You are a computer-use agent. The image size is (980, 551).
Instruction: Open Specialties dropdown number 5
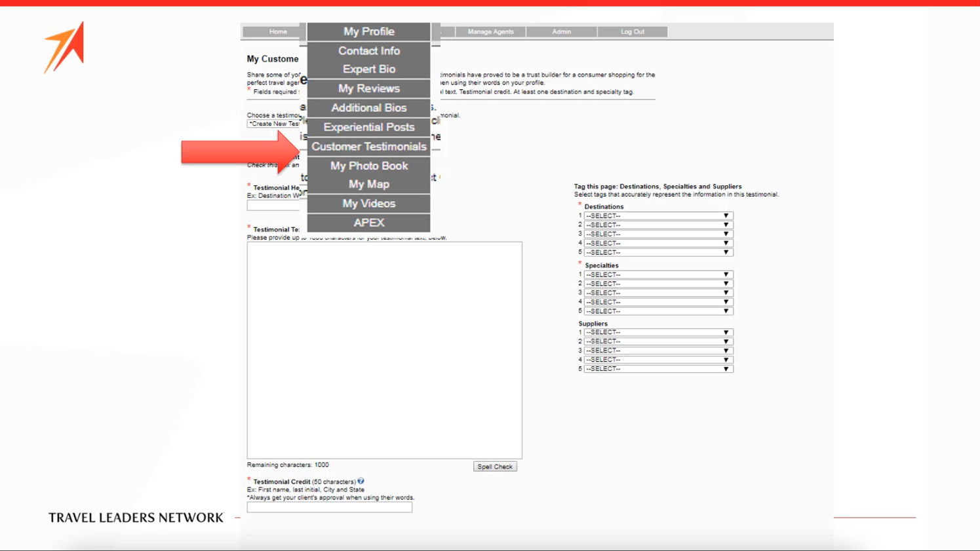[x=658, y=311]
